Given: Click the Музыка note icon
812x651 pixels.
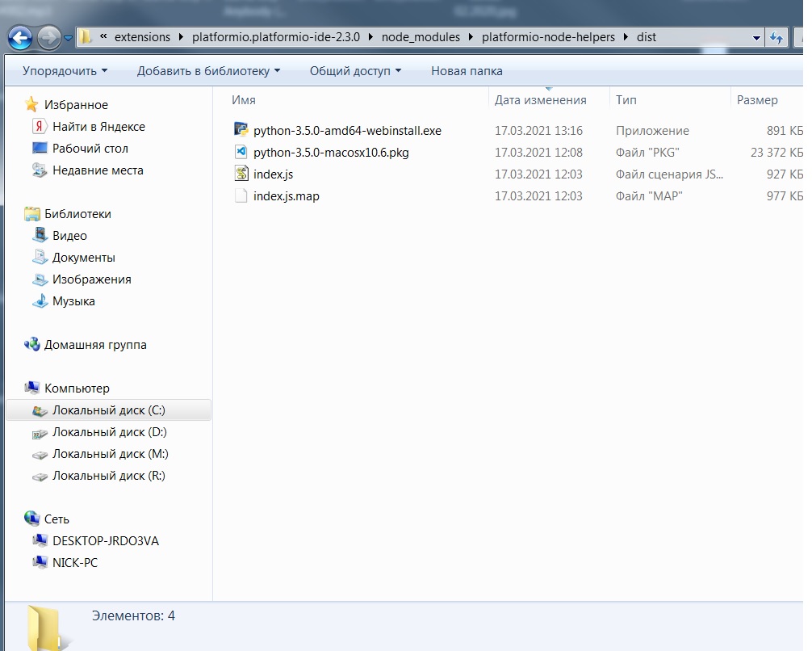Looking at the screenshot, I should point(40,300).
